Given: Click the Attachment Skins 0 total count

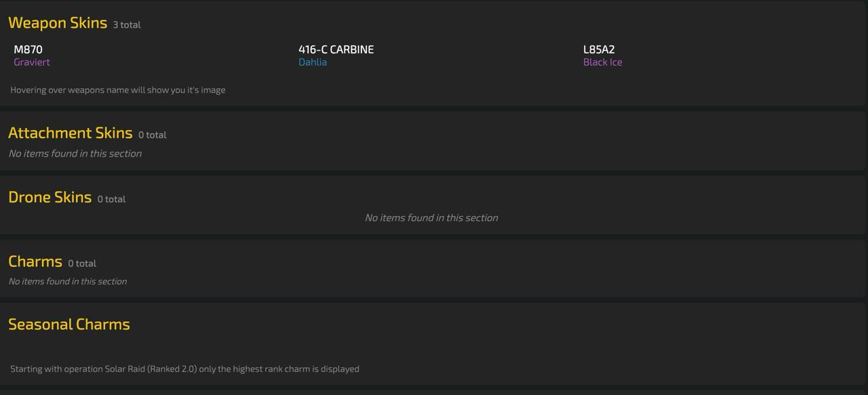Looking at the screenshot, I should tap(153, 135).
